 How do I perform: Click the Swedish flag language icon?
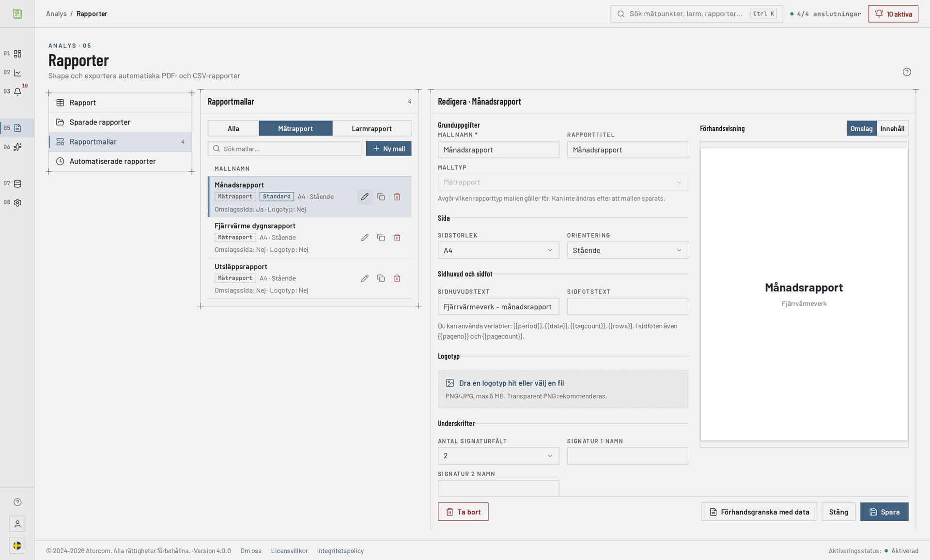coord(17,545)
